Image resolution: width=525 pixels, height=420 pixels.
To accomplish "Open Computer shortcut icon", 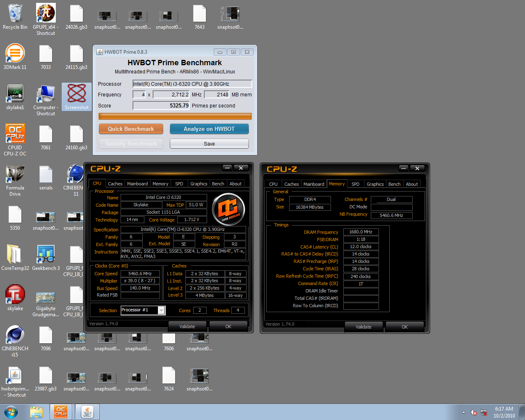I will (46, 100).
